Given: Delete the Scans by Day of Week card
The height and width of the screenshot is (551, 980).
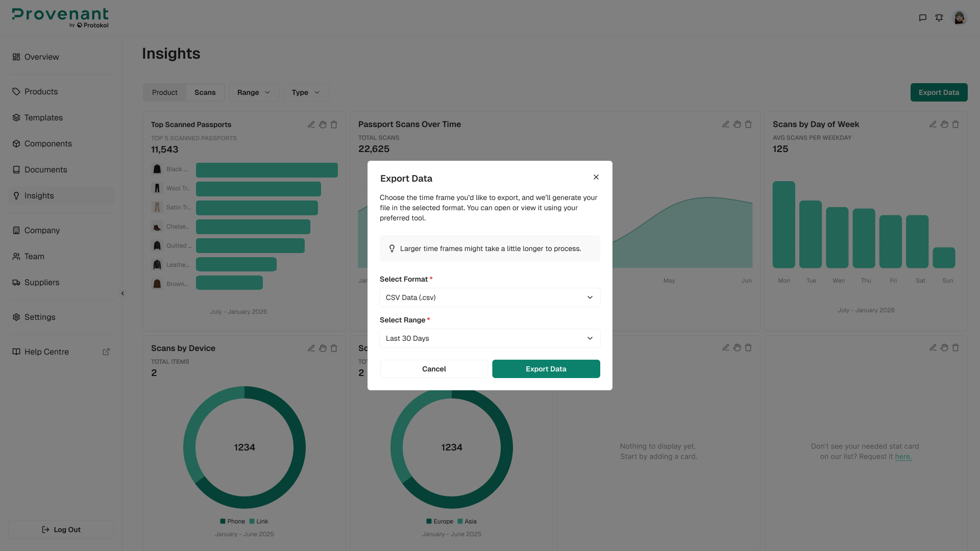Looking at the screenshot, I should 955,124.
